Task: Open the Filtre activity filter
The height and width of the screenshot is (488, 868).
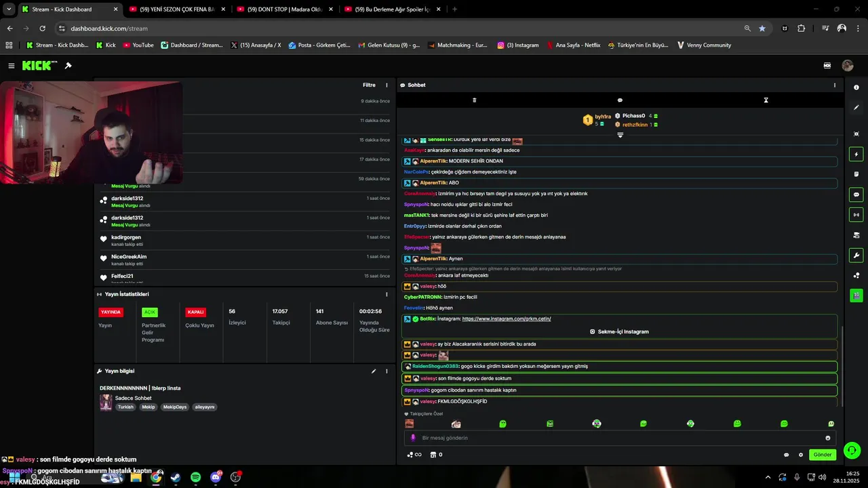Action: 369,85
